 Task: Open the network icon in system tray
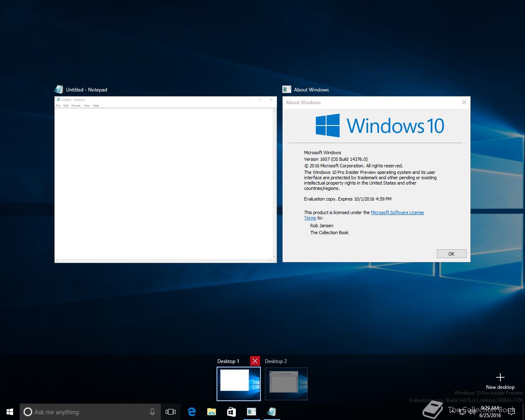462,412
